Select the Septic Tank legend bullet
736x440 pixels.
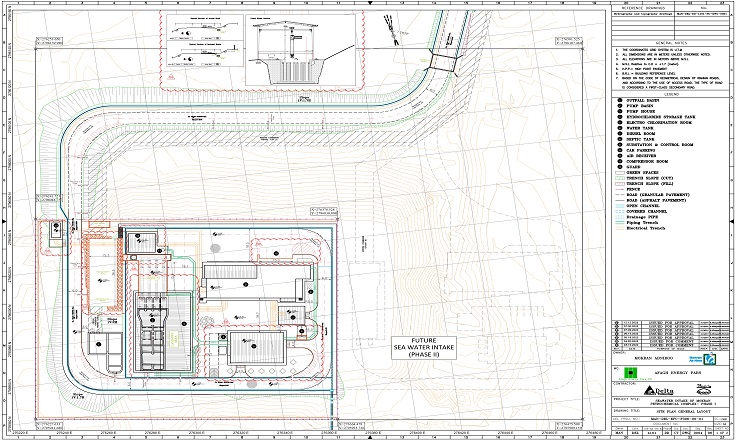pos(619,140)
